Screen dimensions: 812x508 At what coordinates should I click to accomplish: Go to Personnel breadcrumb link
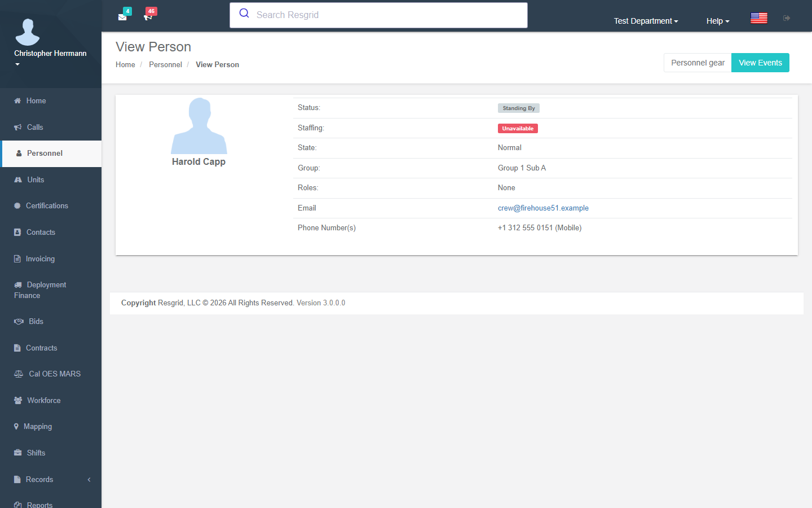point(165,65)
